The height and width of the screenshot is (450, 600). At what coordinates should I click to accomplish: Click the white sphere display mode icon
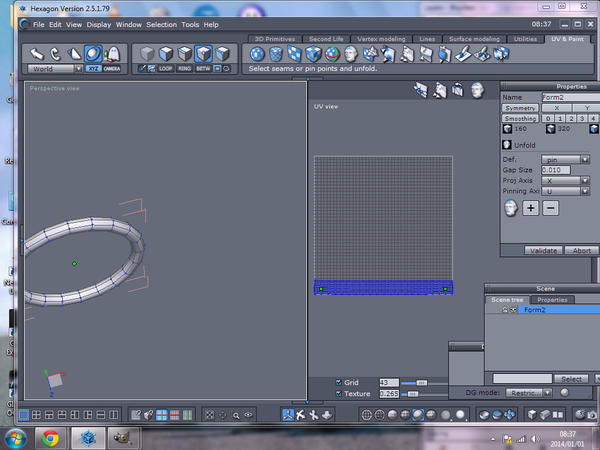point(460,414)
